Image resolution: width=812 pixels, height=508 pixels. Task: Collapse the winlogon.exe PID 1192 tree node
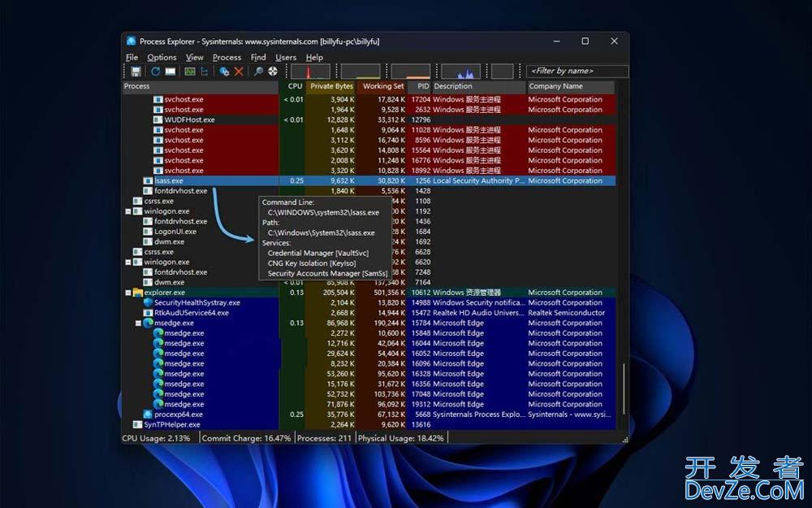(128, 211)
